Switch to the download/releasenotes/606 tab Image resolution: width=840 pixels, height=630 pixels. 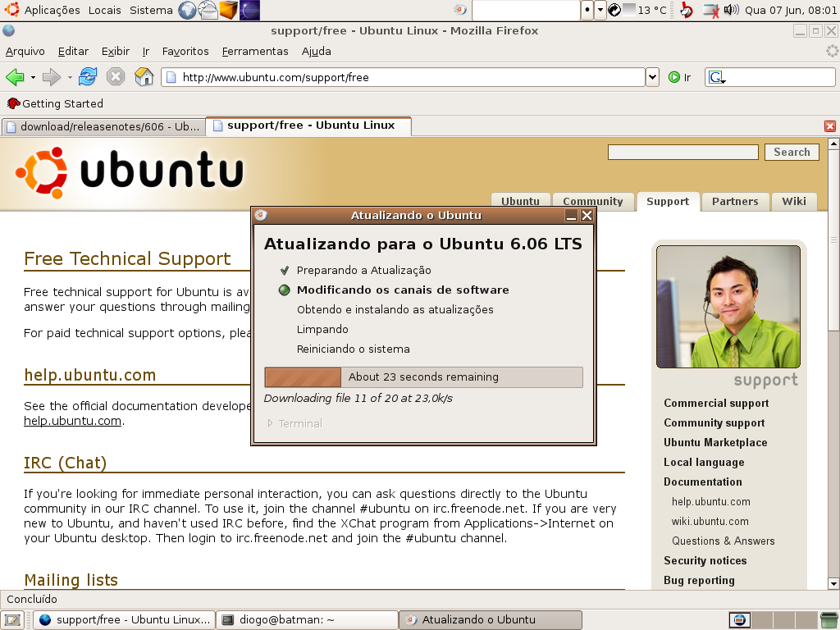tap(103, 127)
